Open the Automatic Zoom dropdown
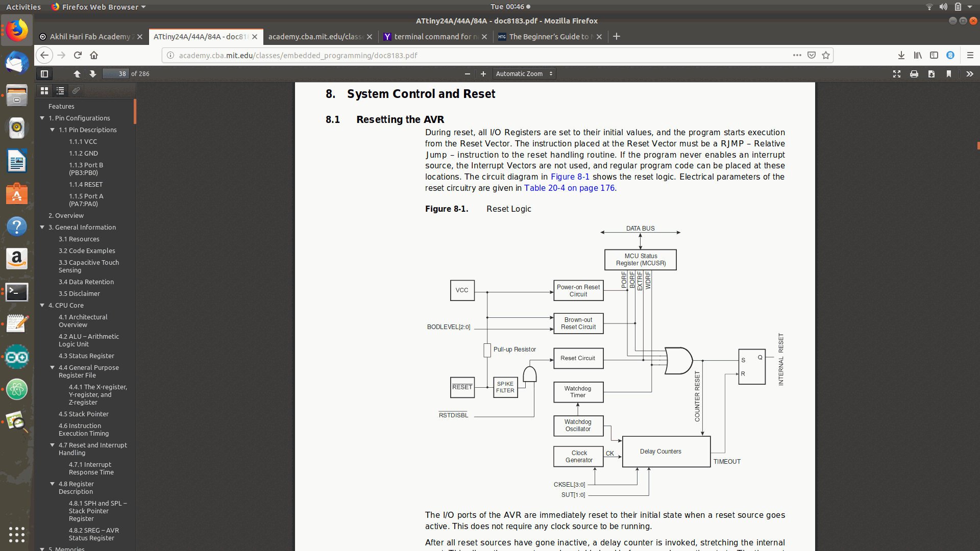This screenshot has height=551, width=980. coord(524,74)
